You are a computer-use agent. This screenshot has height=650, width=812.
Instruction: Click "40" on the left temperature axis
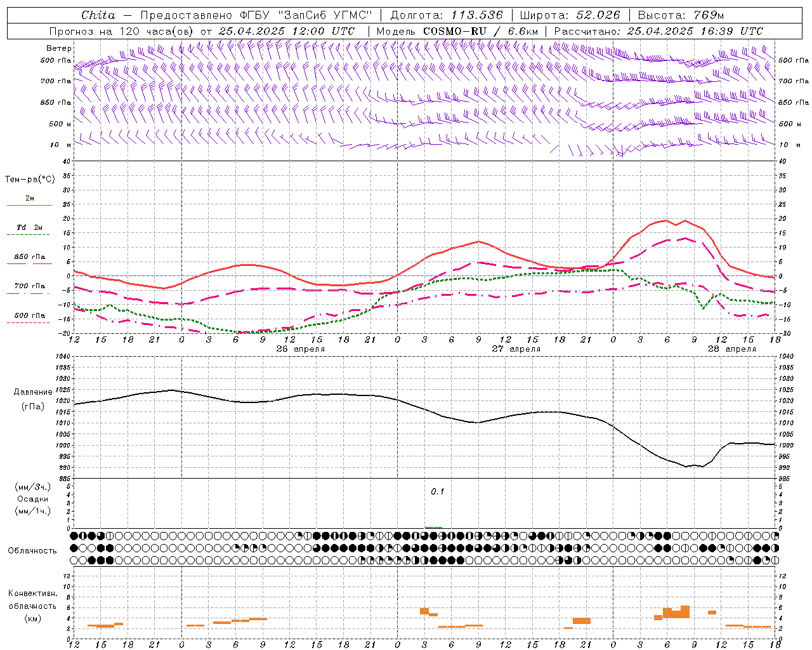point(67,161)
